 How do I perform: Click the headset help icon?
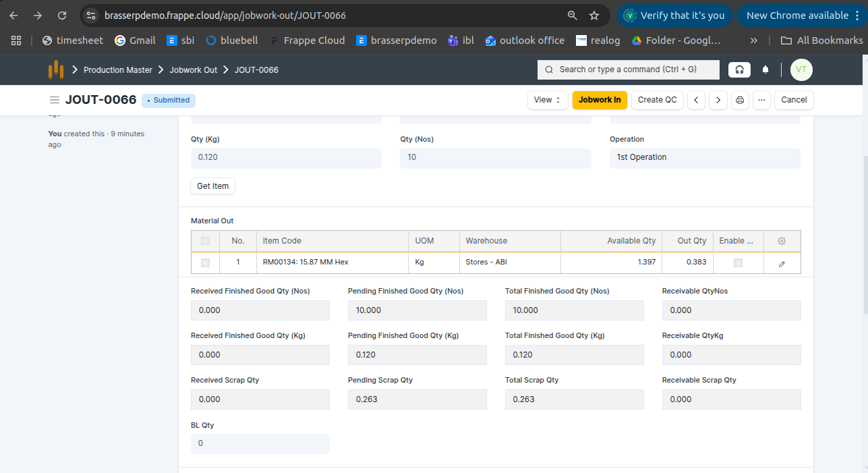(x=739, y=69)
